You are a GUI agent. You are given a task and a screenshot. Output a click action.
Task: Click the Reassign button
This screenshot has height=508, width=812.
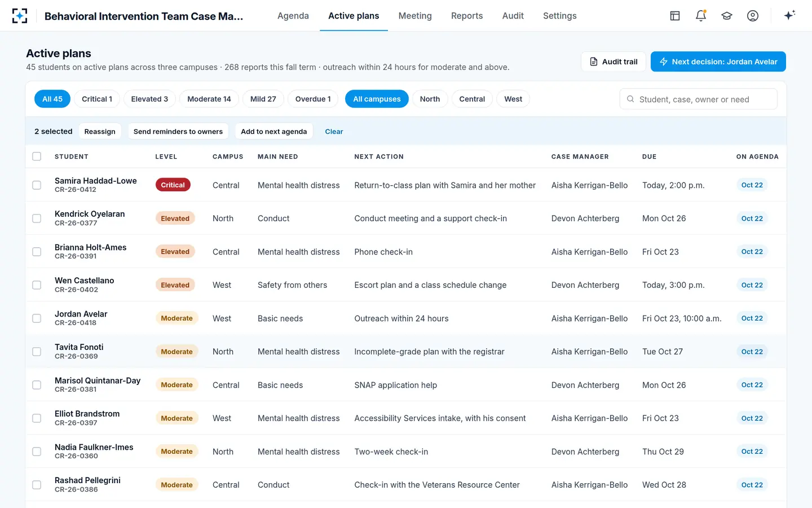(100, 132)
